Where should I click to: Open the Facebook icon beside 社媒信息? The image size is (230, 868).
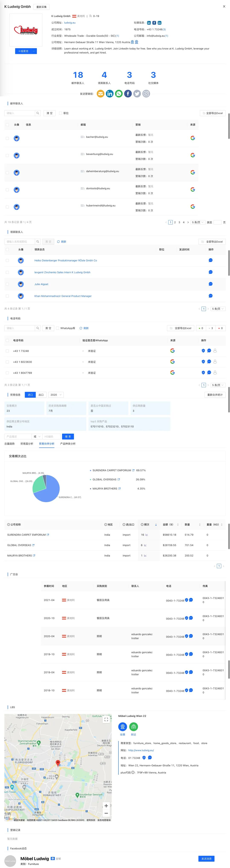click(154, 23)
